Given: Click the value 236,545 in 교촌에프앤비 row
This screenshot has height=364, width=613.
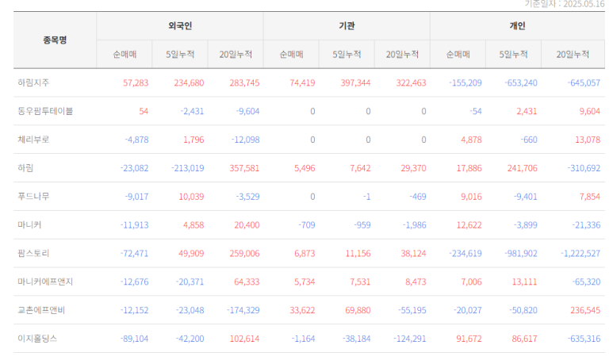Looking at the screenshot, I should pos(585,310).
